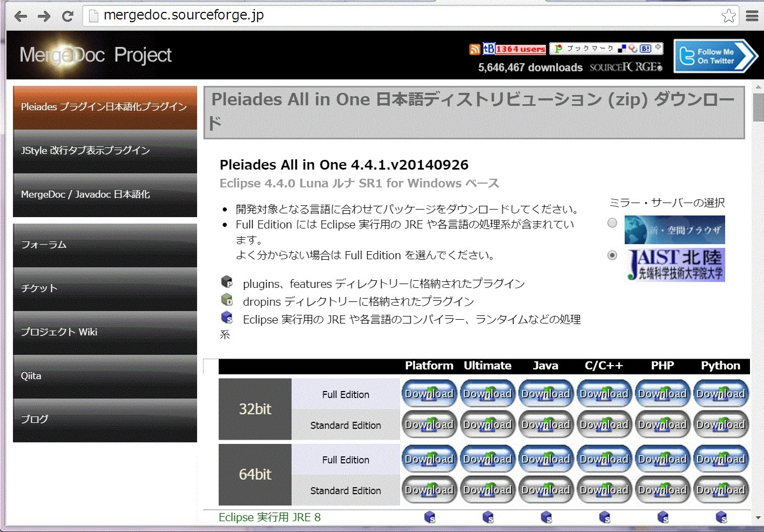Click Follow Me On Twitter badge
764x532 pixels.
tap(715, 56)
